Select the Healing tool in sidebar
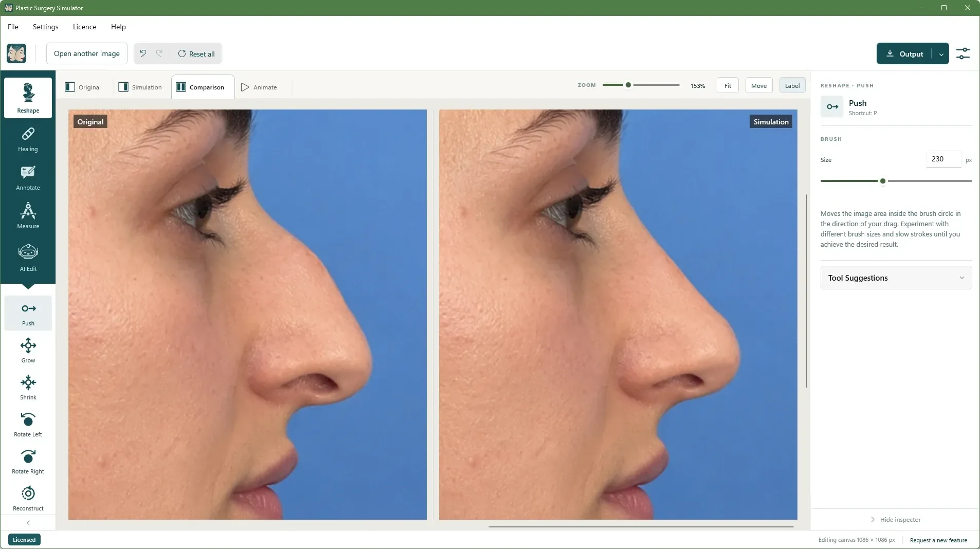The height and width of the screenshot is (549, 980). click(x=28, y=139)
